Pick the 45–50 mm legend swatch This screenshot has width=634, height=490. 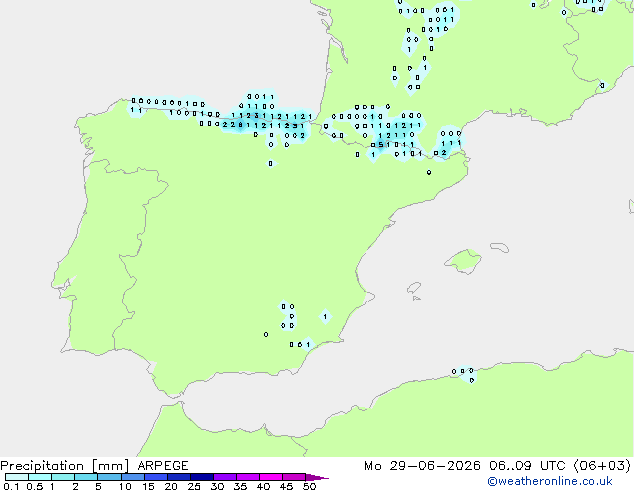pos(294,477)
